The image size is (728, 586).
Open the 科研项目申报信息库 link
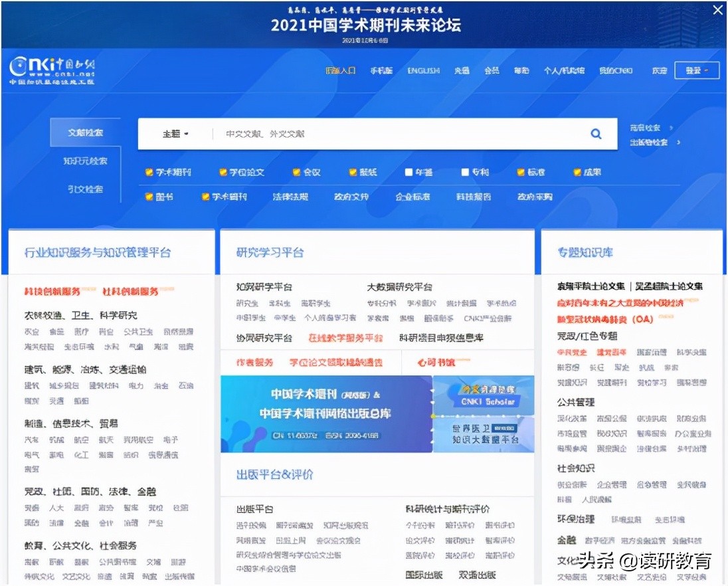[442, 338]
